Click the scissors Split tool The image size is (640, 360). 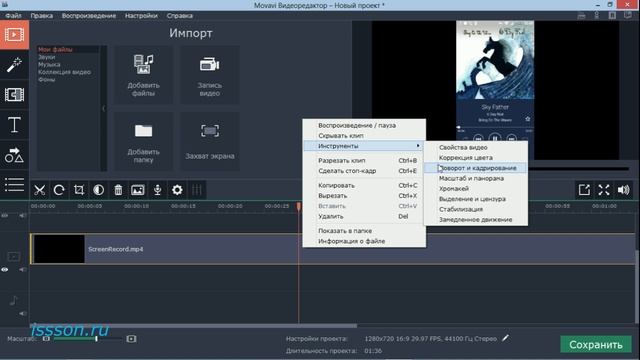40,190
